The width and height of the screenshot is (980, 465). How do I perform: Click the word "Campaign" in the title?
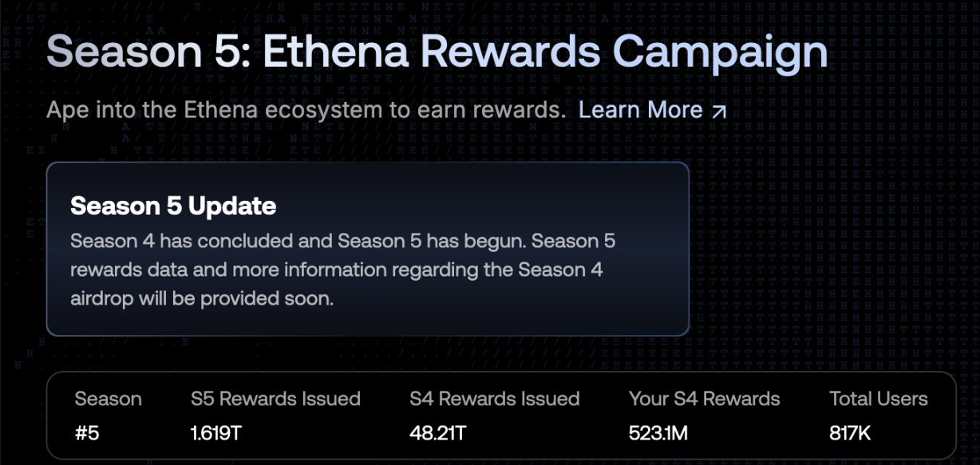pos(720,53)
